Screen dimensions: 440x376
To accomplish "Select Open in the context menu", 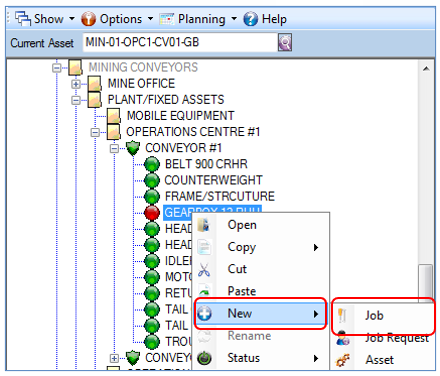I will 242,225.
